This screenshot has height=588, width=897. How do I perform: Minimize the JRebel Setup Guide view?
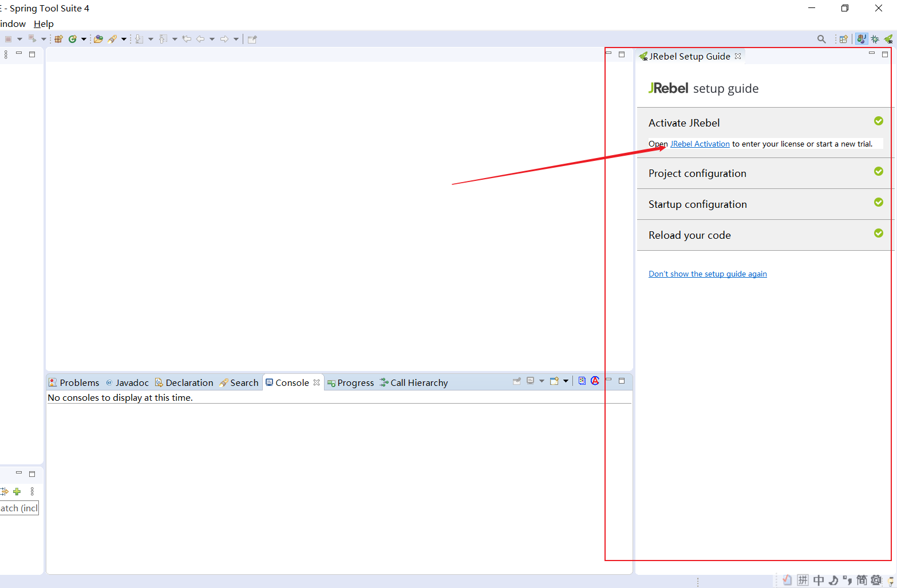pos(872,53)
